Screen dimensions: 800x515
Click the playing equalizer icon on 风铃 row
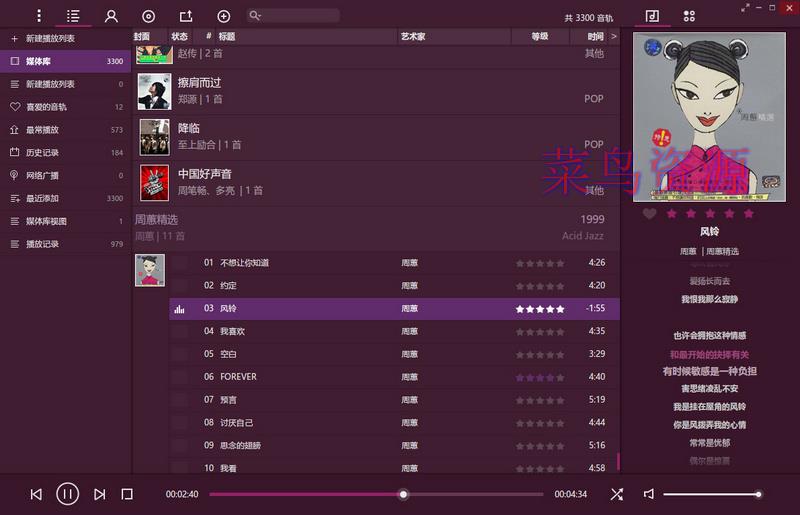179,309
